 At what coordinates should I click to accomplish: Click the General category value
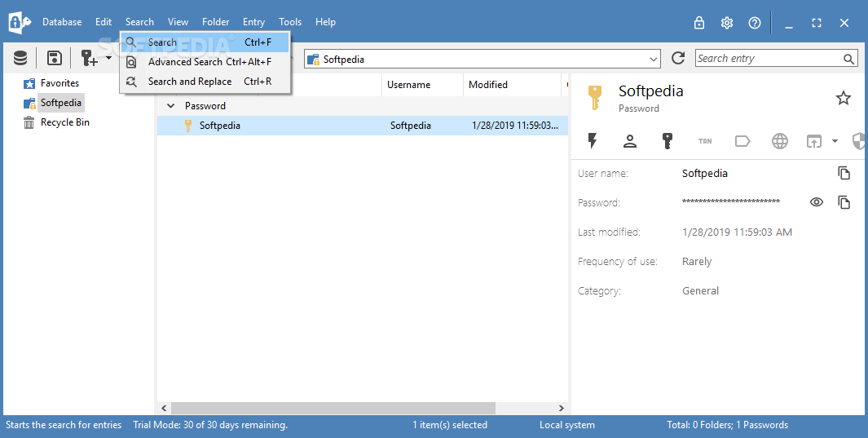[700, 290]
